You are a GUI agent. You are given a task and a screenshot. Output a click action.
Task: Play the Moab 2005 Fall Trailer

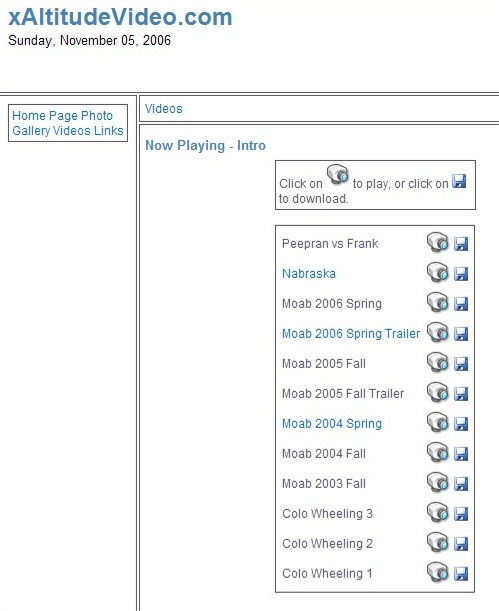click(x=438, y=392)
